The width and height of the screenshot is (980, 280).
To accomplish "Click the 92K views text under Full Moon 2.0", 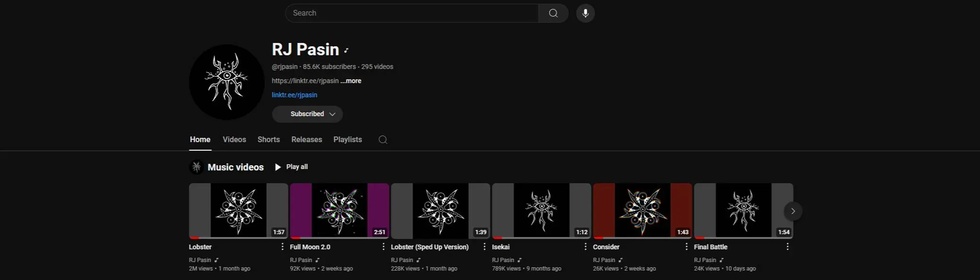I will pos(303,269).
